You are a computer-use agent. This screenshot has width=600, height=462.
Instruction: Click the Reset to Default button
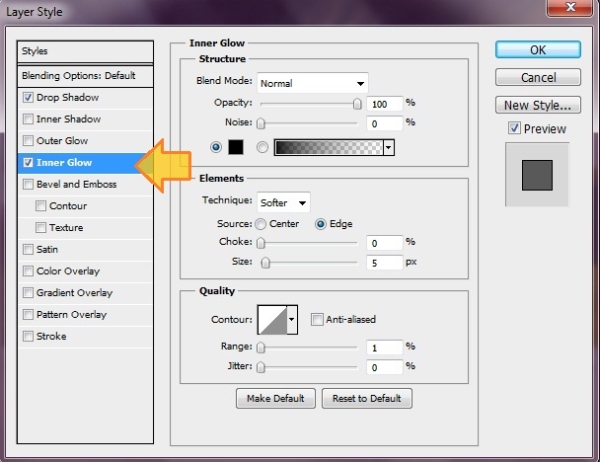[x=366, y=398]
